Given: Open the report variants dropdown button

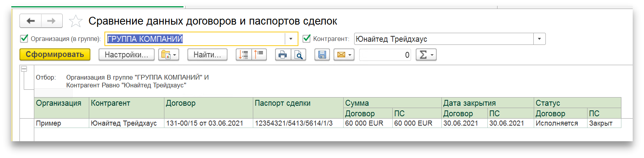Looking at the screenshot, I should click(x=168, y=55).
